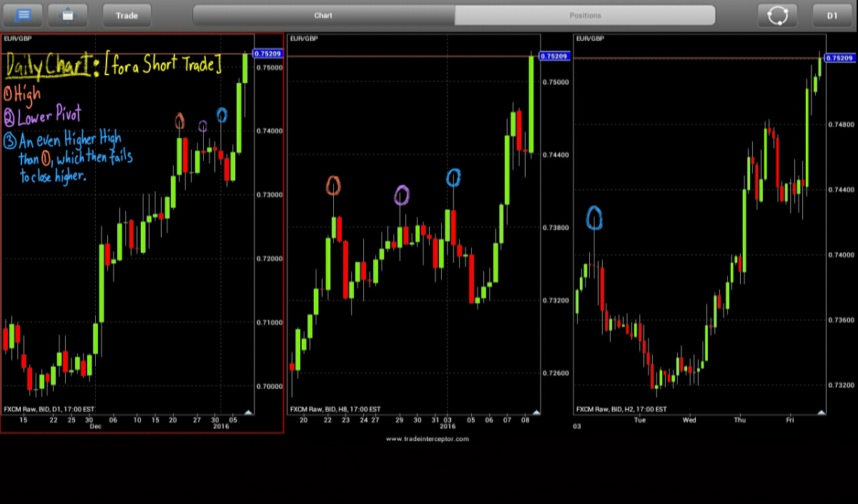858x504 pixels.
Task: Click 'FXCM Raw, BID, H2, 17:00 EST' label
Action: (x=621, y=409)
